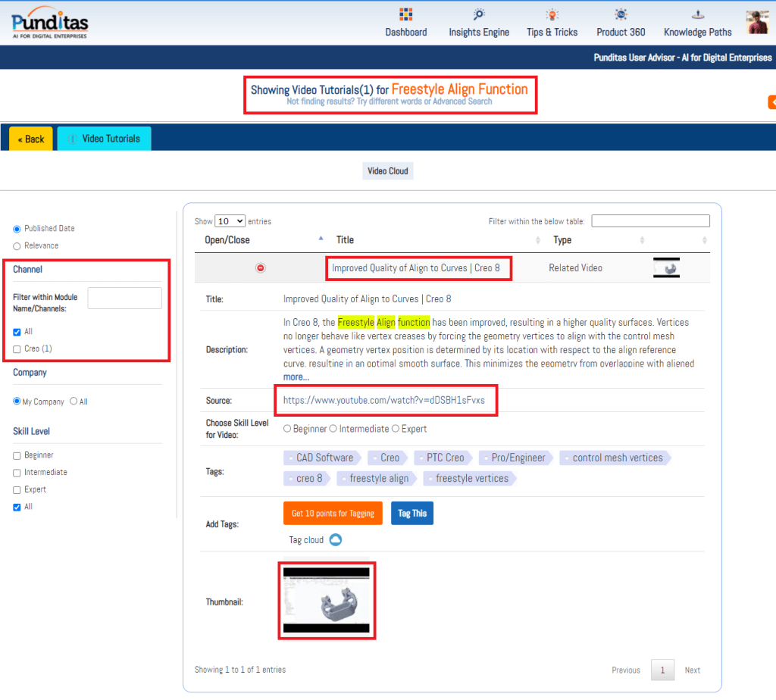The image size is (776, 700).
Task: Open the Knowledge Paths icon
Action: click(x=697, y=15)
